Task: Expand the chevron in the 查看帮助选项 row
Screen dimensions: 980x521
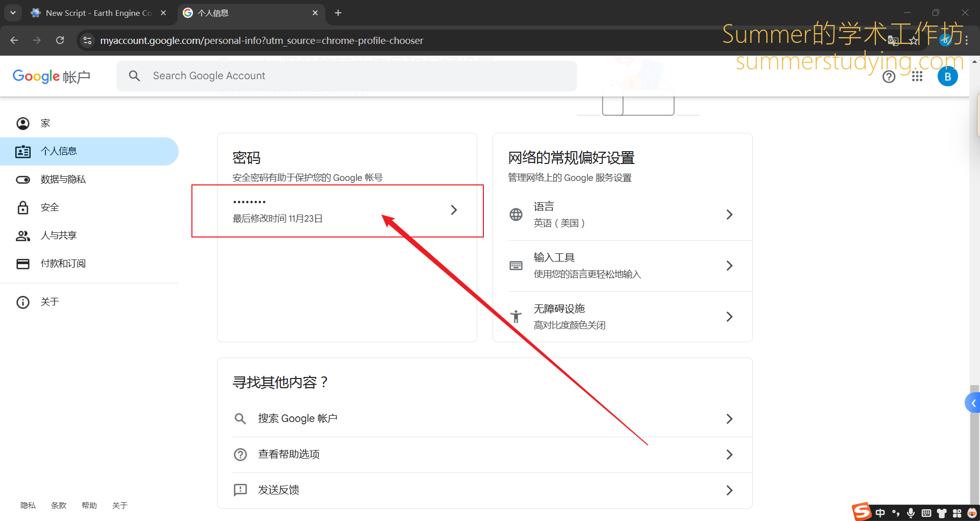Action: [x=729, y=455]
